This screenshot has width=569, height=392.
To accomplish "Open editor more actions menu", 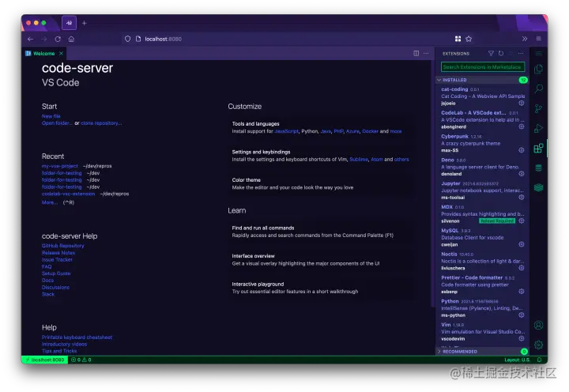I will pos(426,54).
